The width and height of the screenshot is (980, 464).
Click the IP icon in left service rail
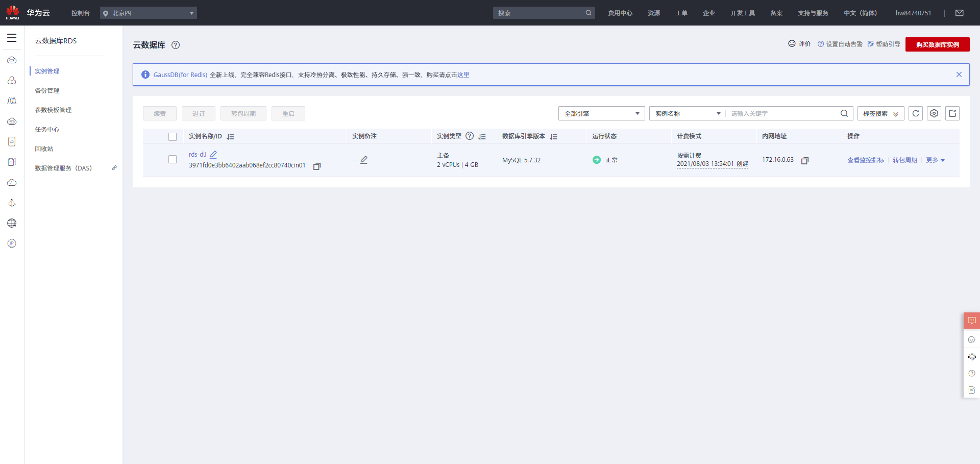[12, 243]
